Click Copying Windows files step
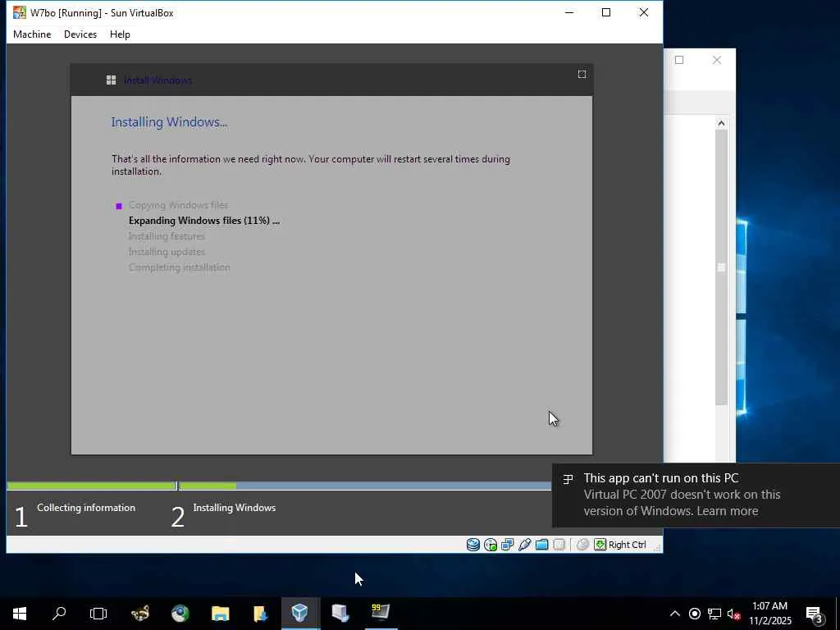 [178, 205]
